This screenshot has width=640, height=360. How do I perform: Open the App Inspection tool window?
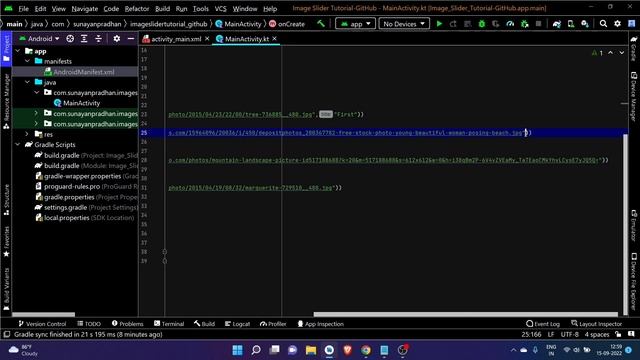coord(320,324)
